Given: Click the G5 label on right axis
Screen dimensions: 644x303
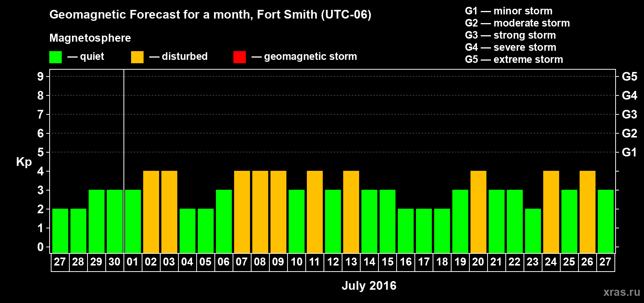Looking at the screenshot, I should (629, 77).
